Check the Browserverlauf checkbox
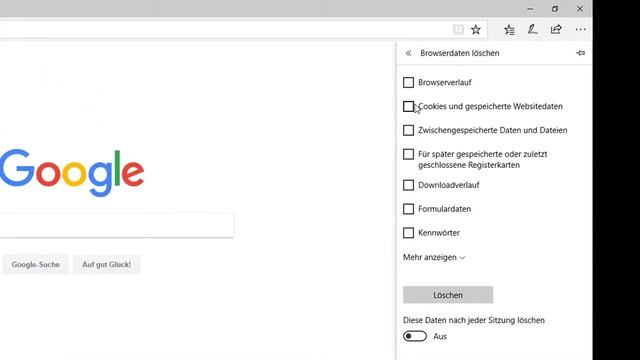 408,82
